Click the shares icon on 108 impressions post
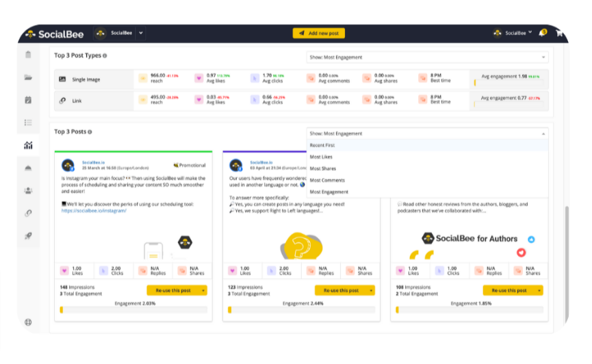The image size is (592, 364). tap(518, 271)
